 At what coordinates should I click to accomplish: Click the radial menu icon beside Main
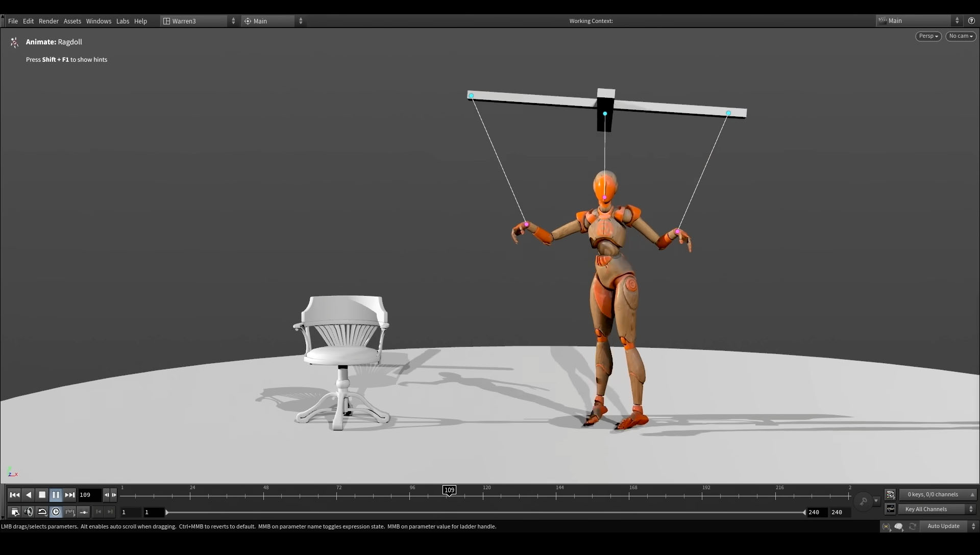248,21
